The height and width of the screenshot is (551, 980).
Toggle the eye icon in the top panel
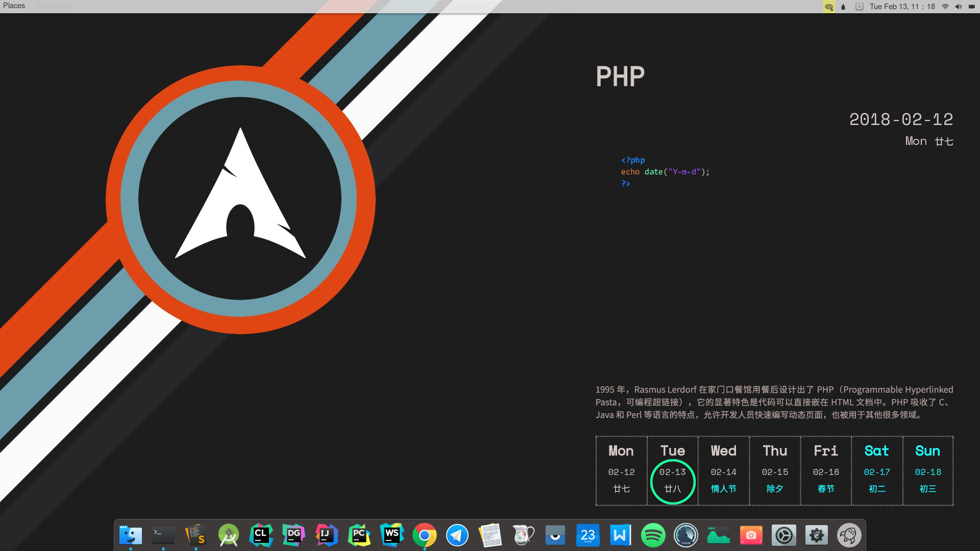(x=828, y=7)
